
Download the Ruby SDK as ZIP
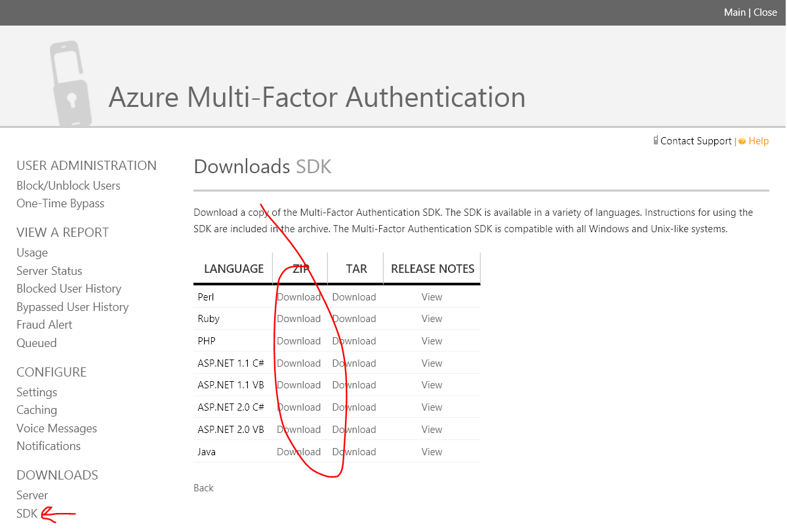click(x=298, y=319)
